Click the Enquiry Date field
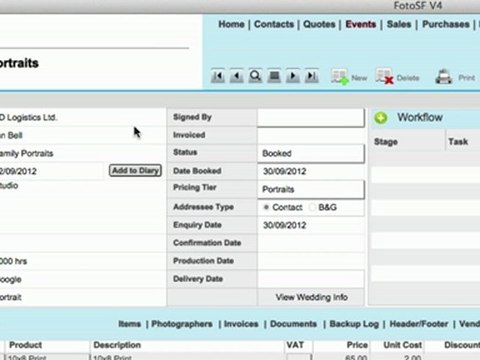 coord(311,225)
